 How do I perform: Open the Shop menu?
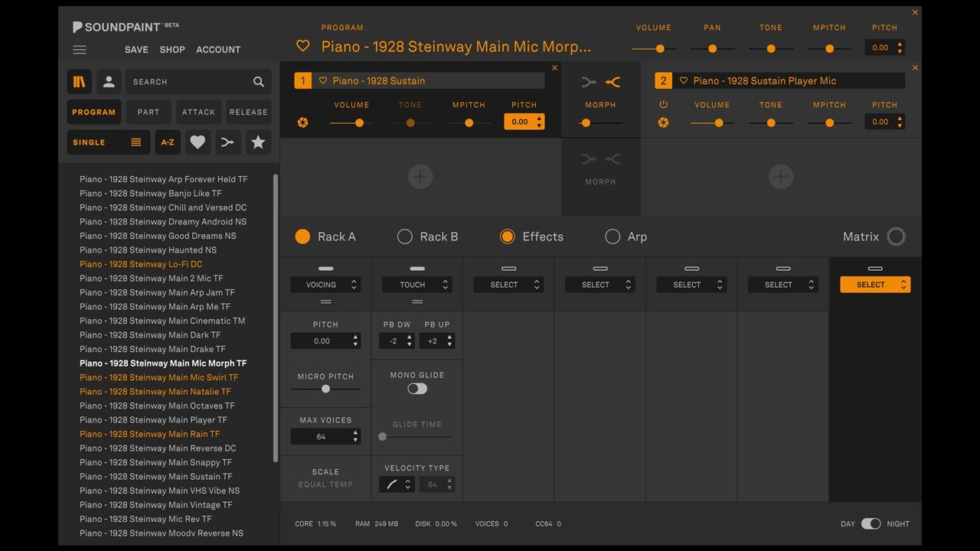point(172,50)
